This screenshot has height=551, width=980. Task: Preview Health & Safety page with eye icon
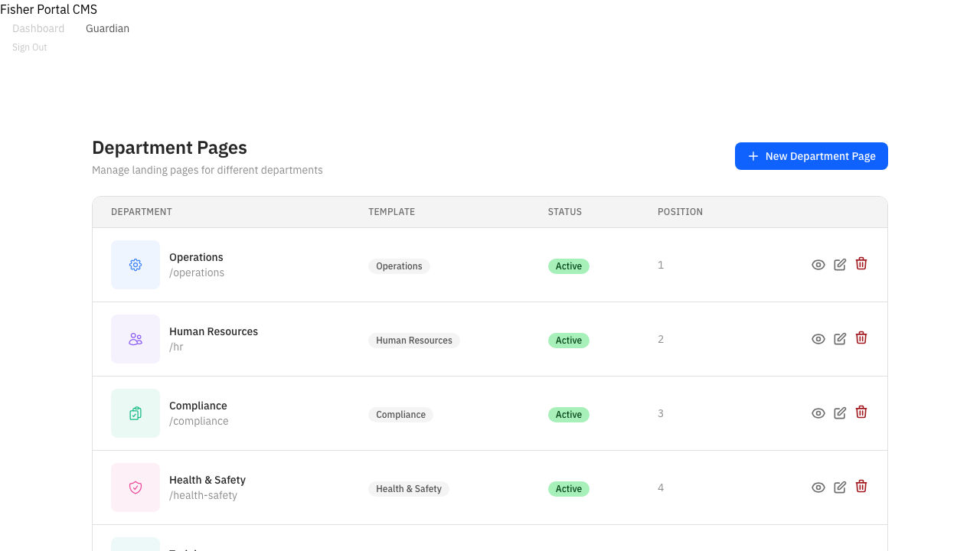click(818, 487)
